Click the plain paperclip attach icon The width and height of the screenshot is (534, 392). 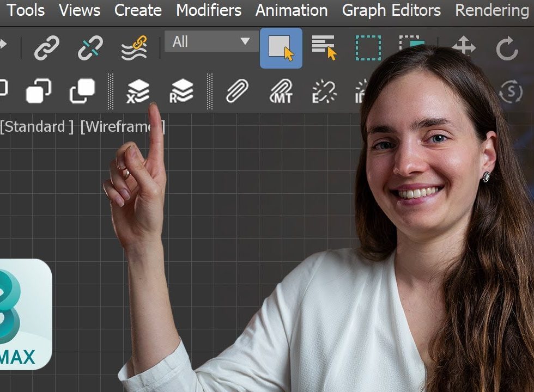237,91
